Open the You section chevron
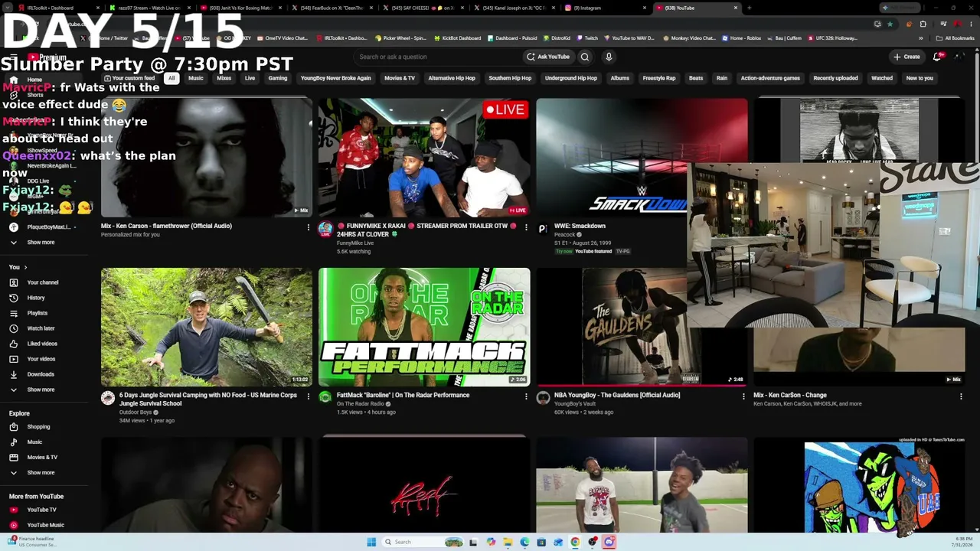This screenshot has width=980, height=551. [25, 267]
